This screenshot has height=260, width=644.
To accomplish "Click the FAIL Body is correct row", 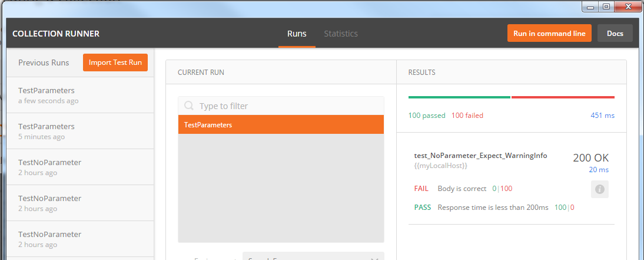I will tap(463, 189).
